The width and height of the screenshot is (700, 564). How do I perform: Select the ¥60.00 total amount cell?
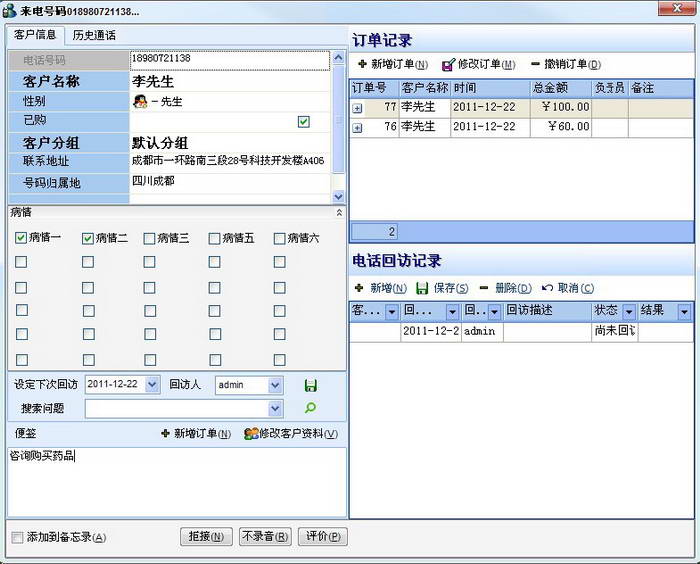[x=561, y=127]
